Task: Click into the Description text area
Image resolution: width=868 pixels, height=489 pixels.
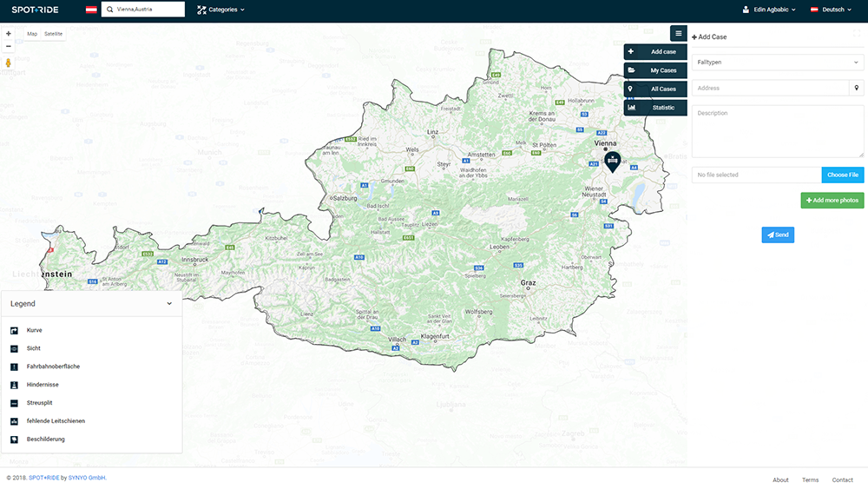Action: [777, 131]
